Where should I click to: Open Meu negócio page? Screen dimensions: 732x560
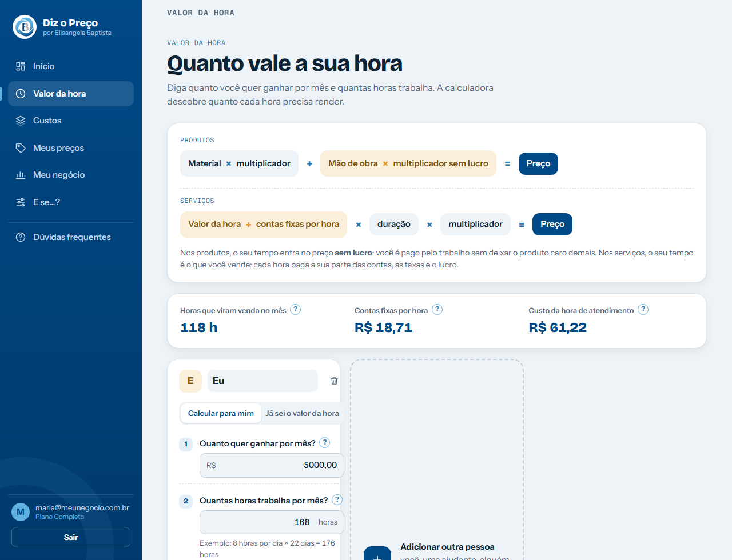coord(71,175)
